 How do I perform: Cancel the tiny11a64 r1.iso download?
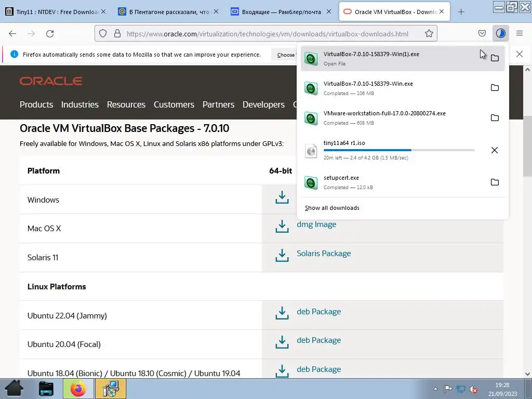495,150
